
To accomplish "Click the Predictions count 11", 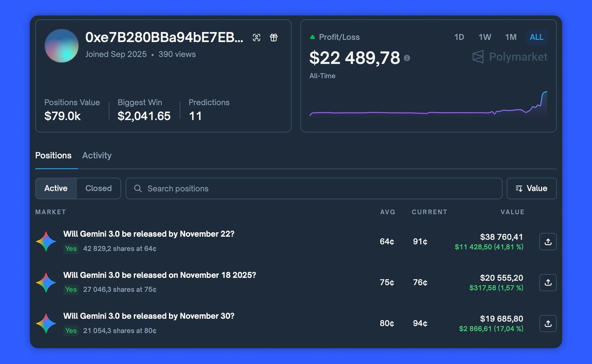I will click(x=195, y=116).
